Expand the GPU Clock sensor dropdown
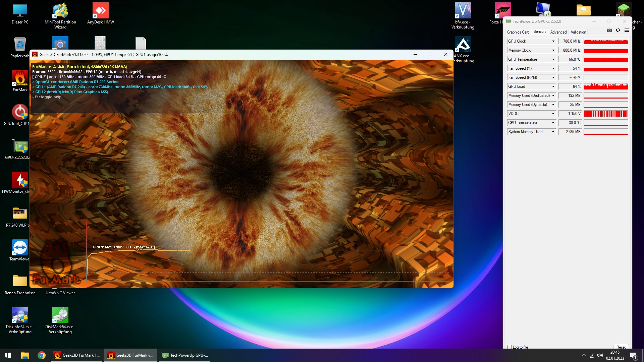 click(553, 41)
